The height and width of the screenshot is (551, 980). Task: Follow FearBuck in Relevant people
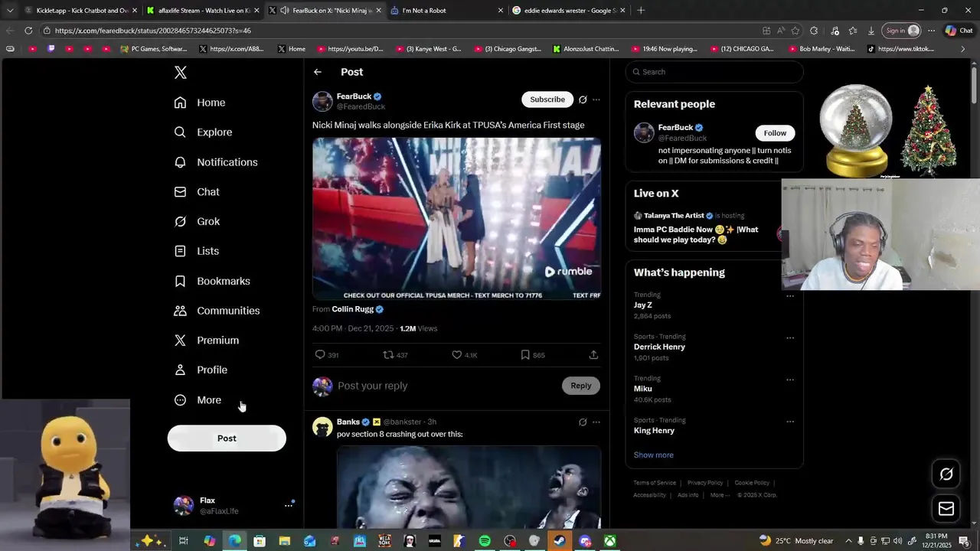click(x=775, y=133)
